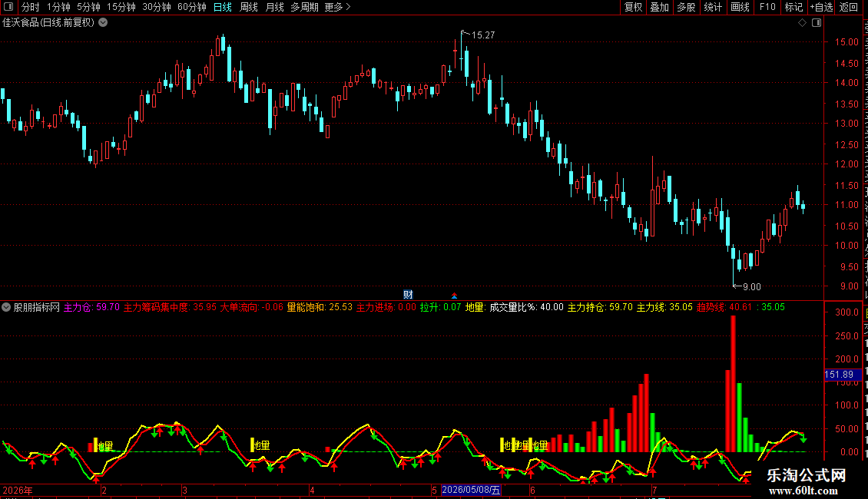868x499 pixels.
Task: Click the 返回 back button
Action: (849, 7)
